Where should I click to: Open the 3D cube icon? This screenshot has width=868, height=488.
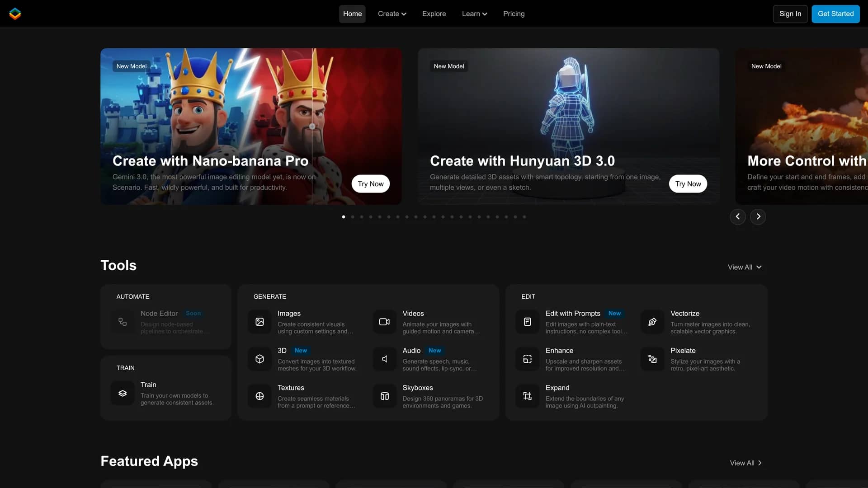259,359
